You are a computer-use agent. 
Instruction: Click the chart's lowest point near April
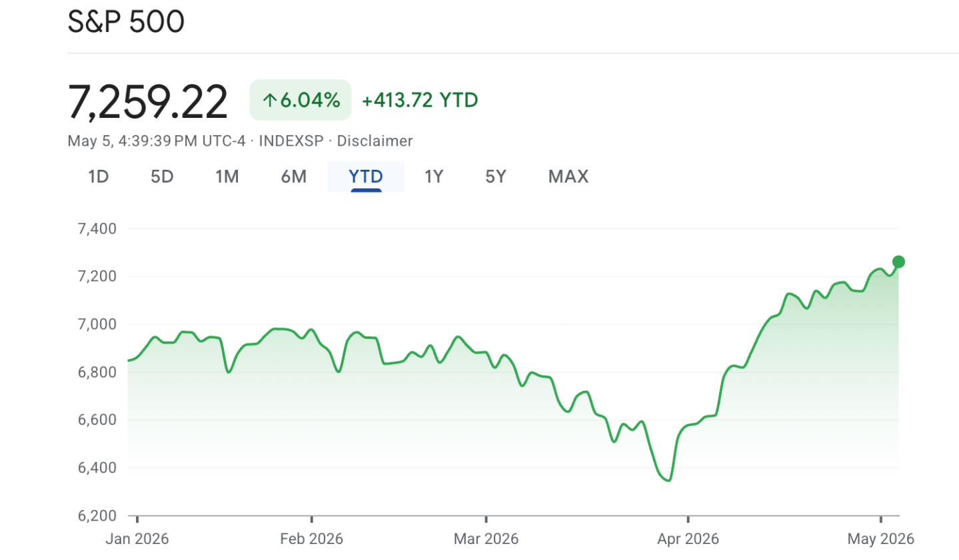pos(668,480)
